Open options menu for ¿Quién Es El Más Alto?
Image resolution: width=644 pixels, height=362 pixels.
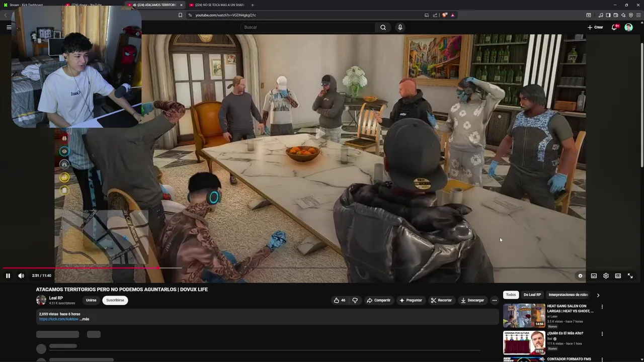[x=602, y=334]
